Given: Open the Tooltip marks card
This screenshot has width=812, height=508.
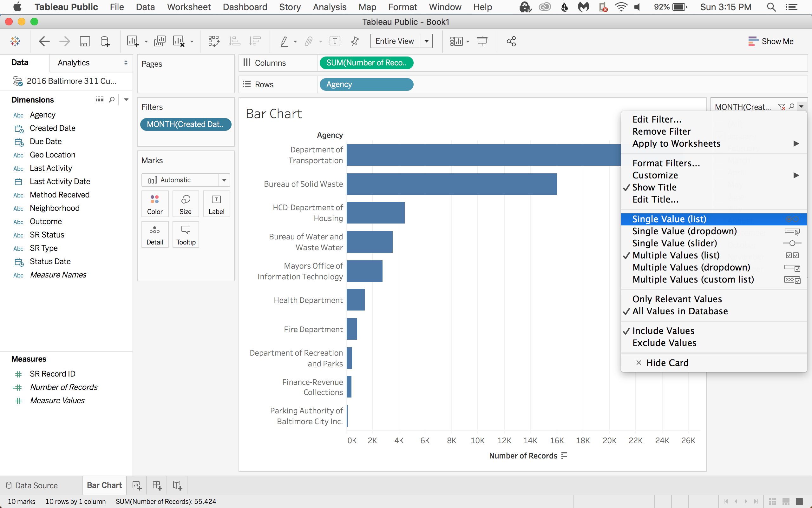Looking at the screenshot, I should point(186,235).
